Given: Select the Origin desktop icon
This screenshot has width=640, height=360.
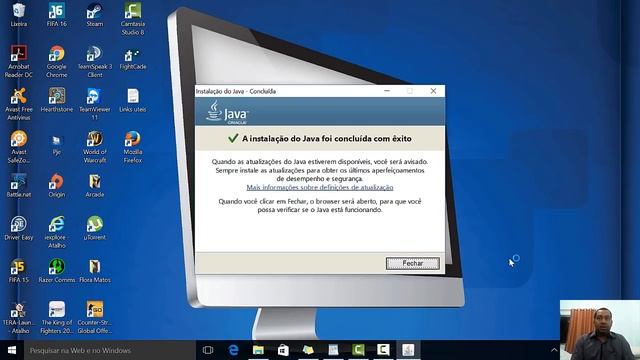Looking at the screenshot, I should pos(56,185).
